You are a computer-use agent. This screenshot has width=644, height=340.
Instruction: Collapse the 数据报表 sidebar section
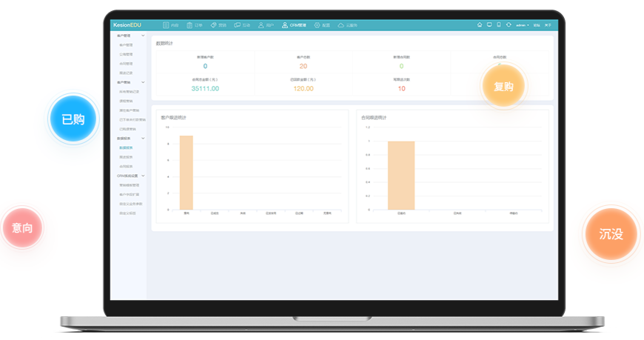[143, 139]
